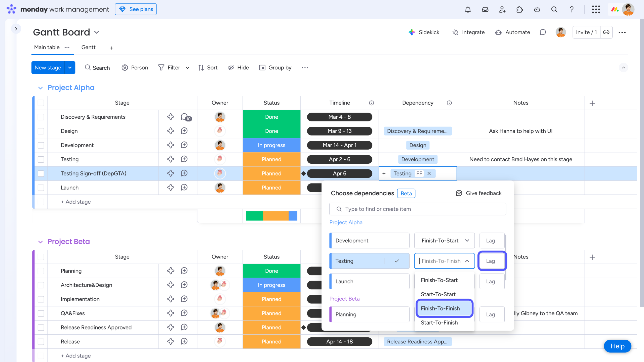This screenshot has height=362, width=644.
Task: Click the add update icon on Design row
Action: click(x=184, y=131)
